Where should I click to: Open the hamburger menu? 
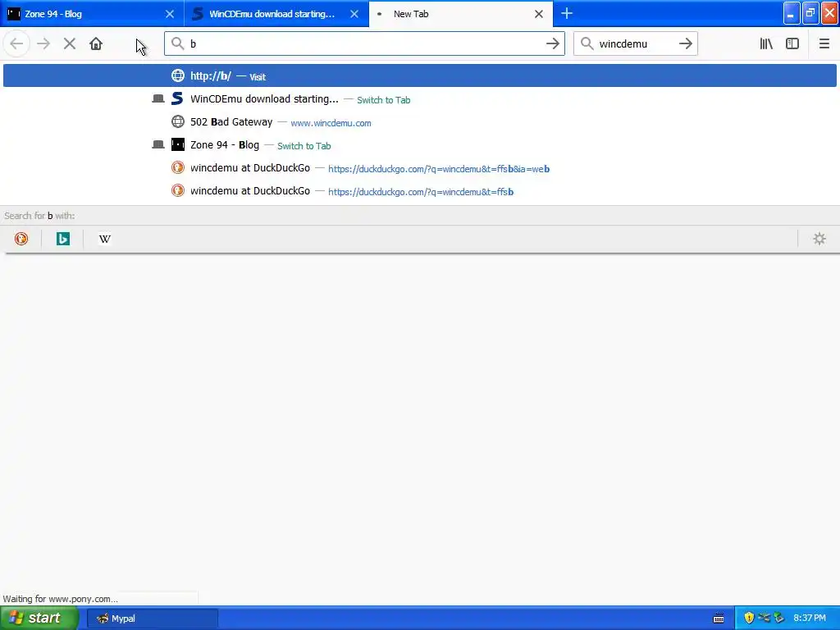824,44
